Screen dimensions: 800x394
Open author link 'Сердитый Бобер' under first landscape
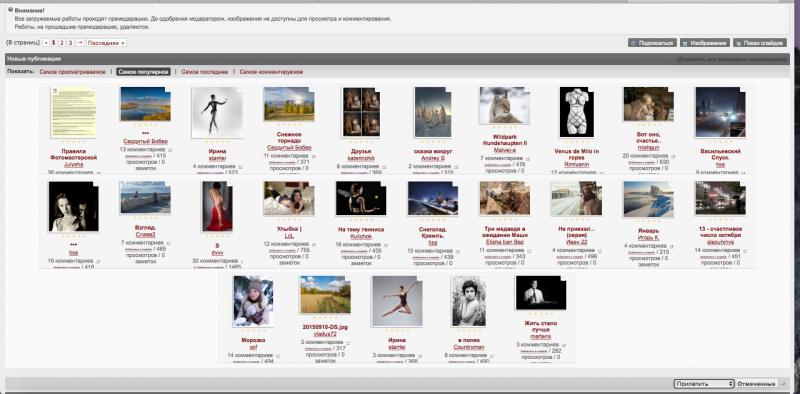145,141
